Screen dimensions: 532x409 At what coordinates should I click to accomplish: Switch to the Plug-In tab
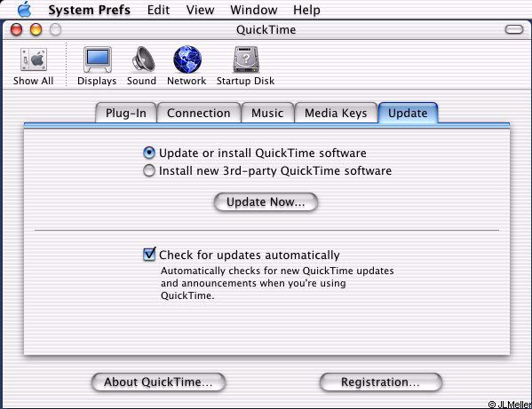tap(126, 113)
